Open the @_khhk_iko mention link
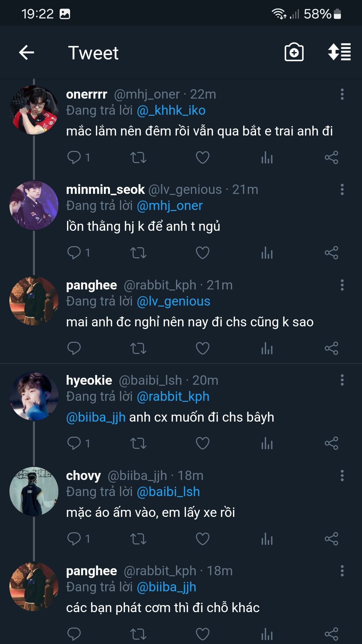This screenshot has height=644, width=362. click(171, 110)
